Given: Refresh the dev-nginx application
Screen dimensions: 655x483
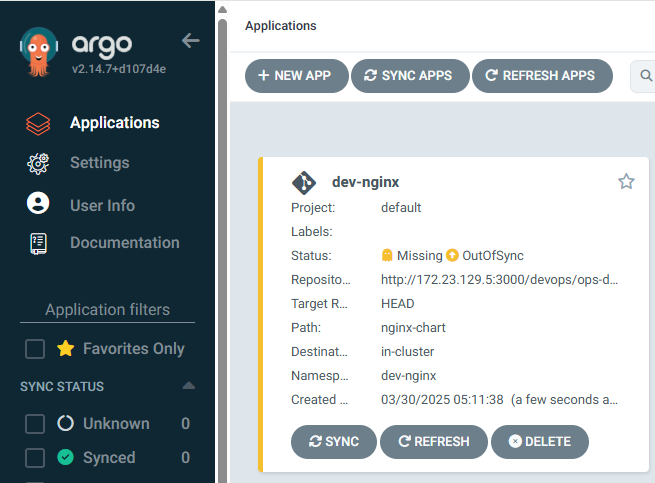Looking at the screenshot, I should tap(434, 442).
